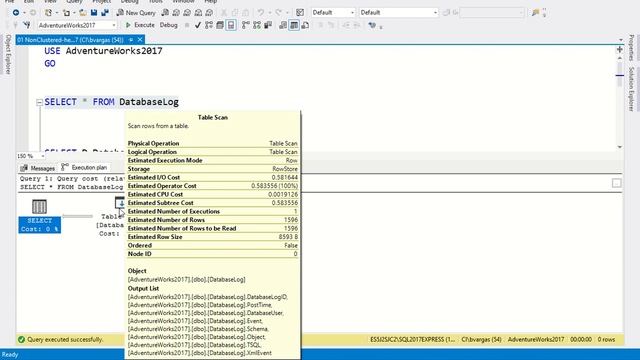Screen dimensions: 640x360
Task: Click the Find in Files icon
Action: 536,13
